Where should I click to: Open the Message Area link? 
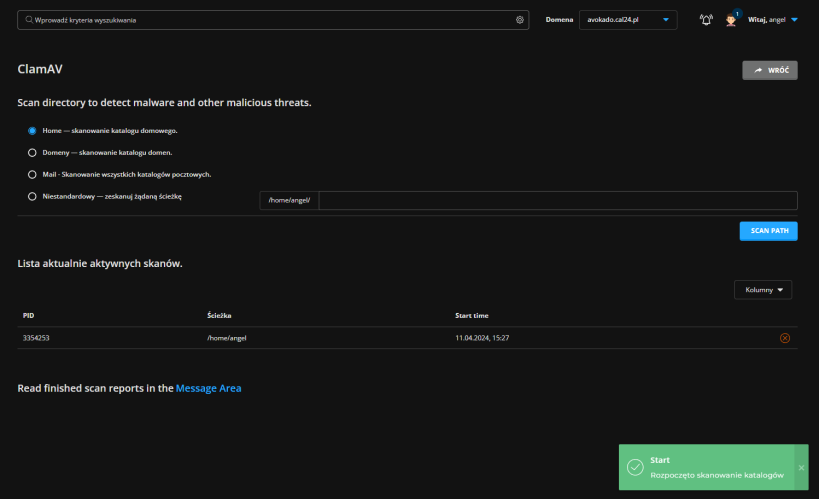(208, 388)
